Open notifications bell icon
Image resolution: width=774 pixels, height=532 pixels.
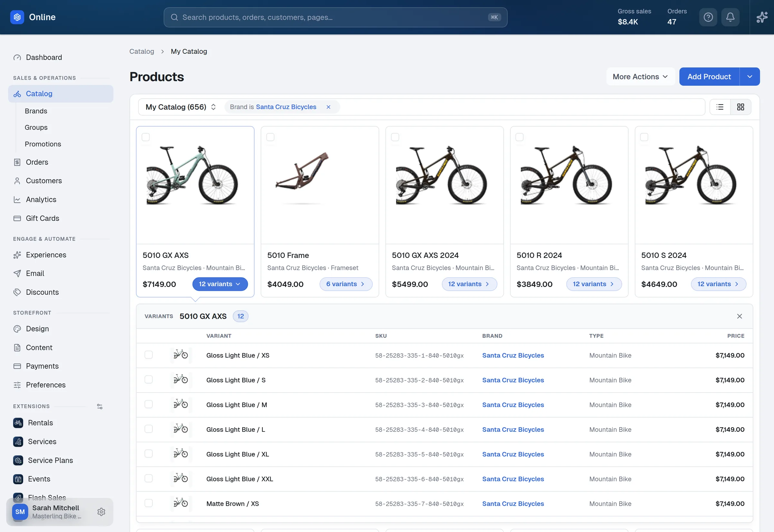pyautogui.click(x=730, y=17)
